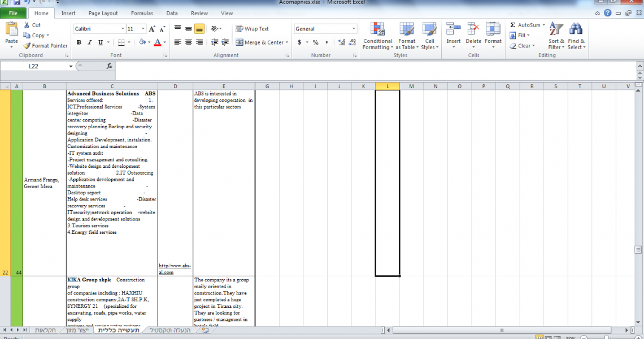
Task: Click the Delete cells icon
Action: pyautogui.click(x=473, y=29)
